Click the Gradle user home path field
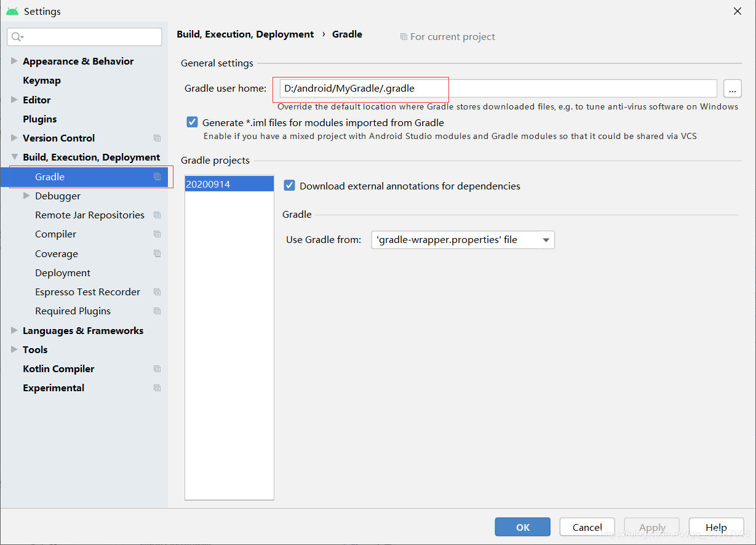 click(x=498, y=89)
